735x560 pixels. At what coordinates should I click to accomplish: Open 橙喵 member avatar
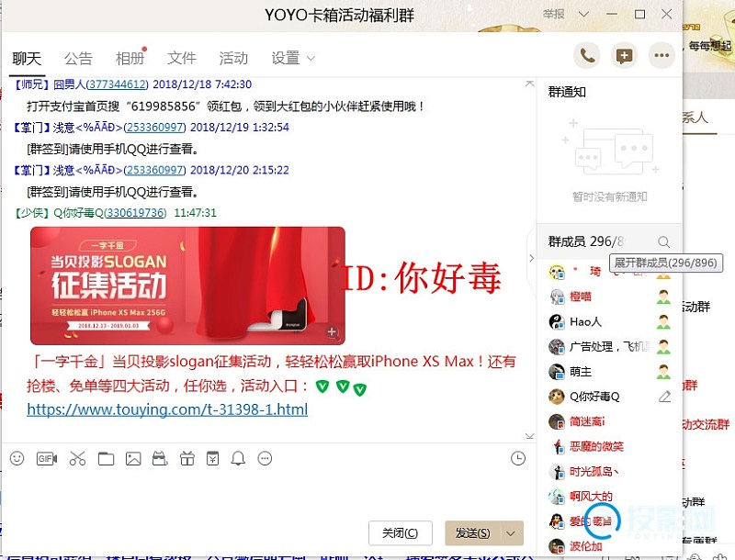point(557,297)
